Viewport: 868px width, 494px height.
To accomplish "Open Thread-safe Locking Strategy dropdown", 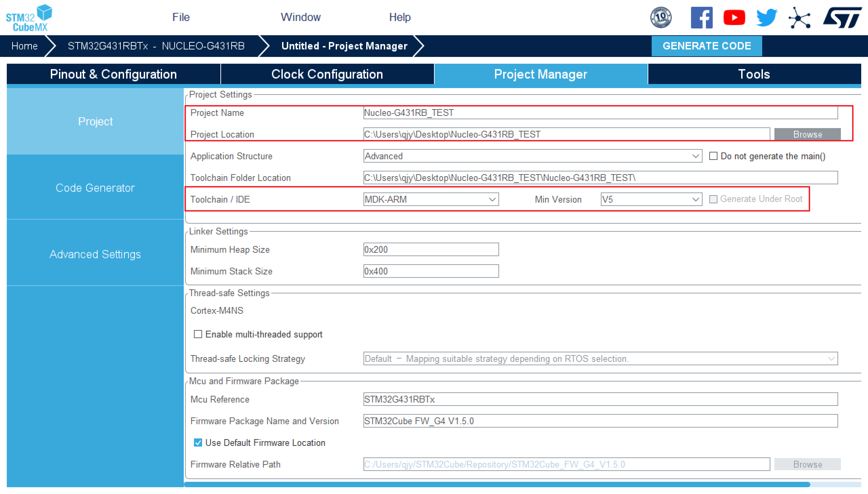I will click(600, 358).
